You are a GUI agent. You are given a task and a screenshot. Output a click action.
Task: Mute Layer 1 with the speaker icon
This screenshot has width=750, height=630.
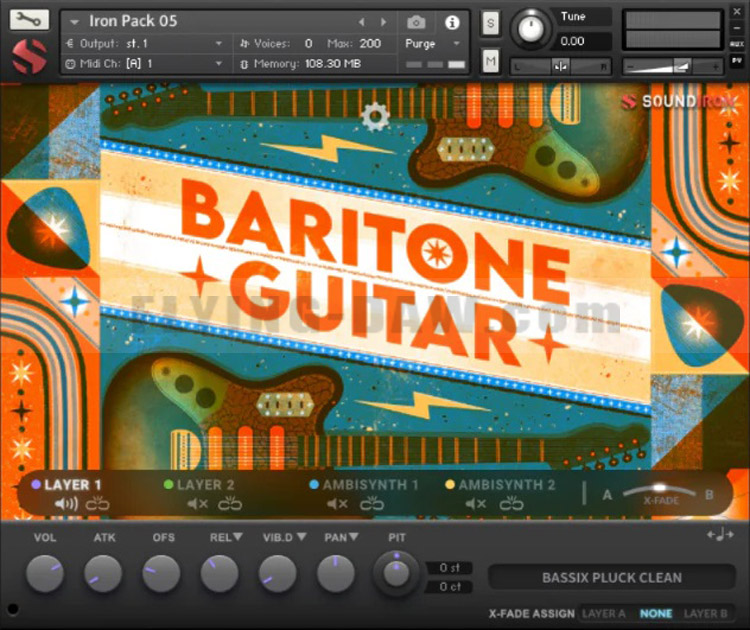point(66,504)
